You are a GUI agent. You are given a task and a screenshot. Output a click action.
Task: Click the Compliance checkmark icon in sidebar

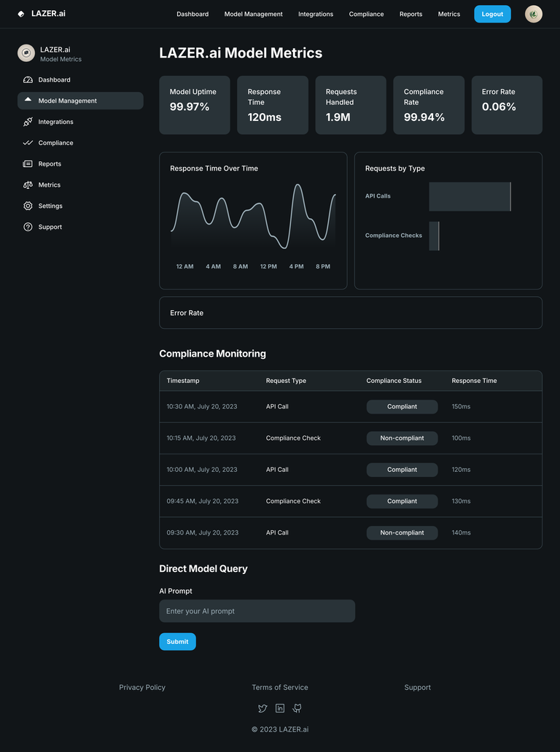click(28, 143)
